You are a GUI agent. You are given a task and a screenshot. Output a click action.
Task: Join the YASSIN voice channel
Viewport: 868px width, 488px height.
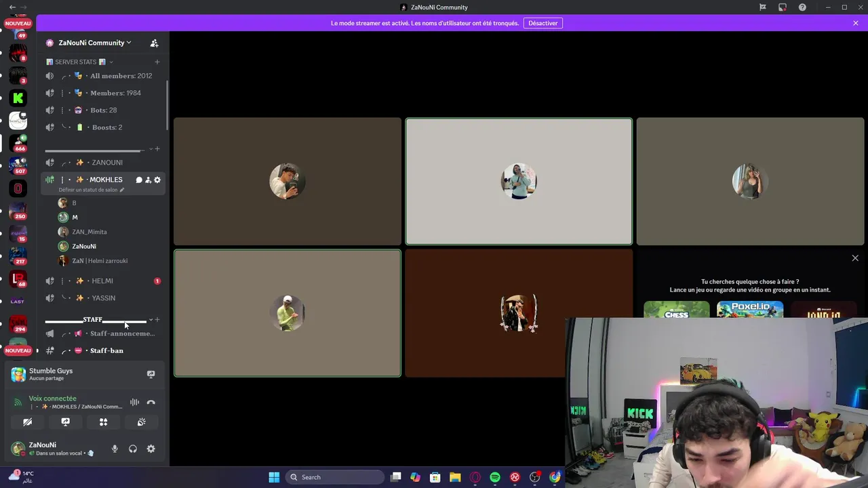click(103, 298)
